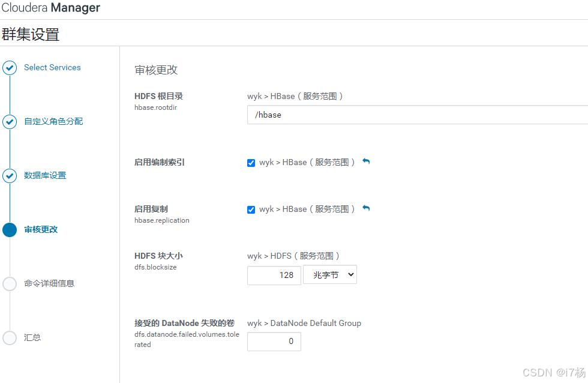This screenshot has width=588, height=383.
Task: Click the Select Services step label
Action: [52, 67]
